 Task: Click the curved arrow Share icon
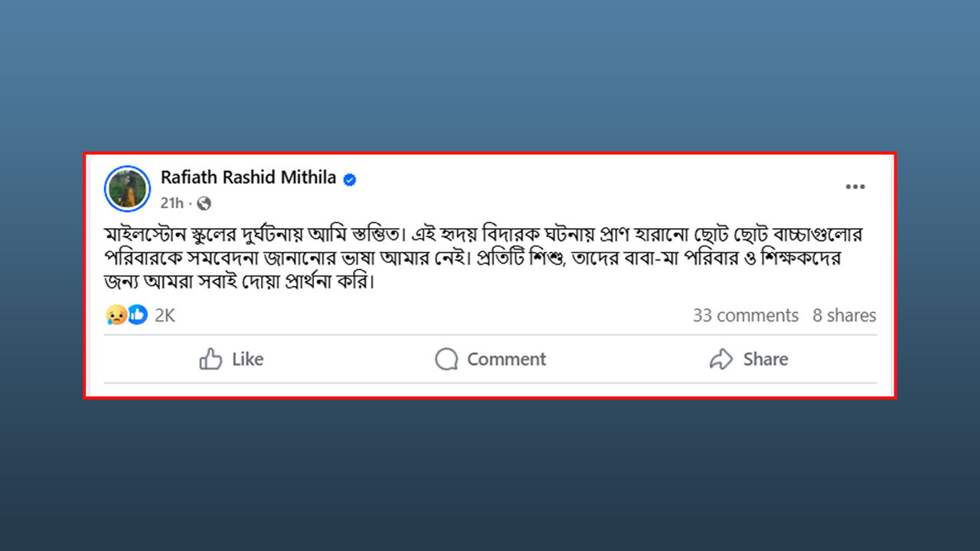(721, 360)
